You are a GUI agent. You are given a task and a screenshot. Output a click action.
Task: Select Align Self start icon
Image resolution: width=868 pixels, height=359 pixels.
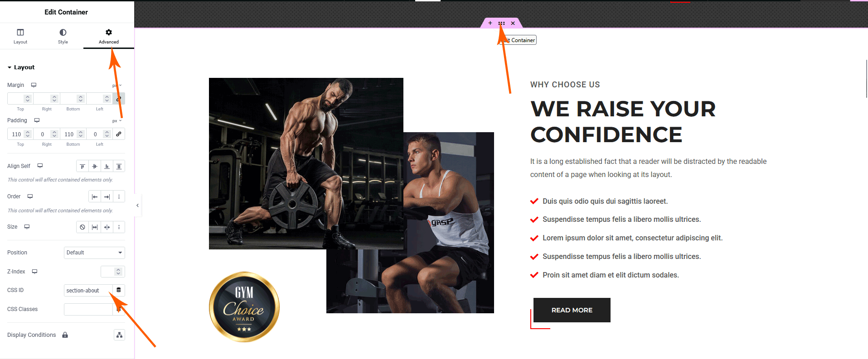(82, 166)
